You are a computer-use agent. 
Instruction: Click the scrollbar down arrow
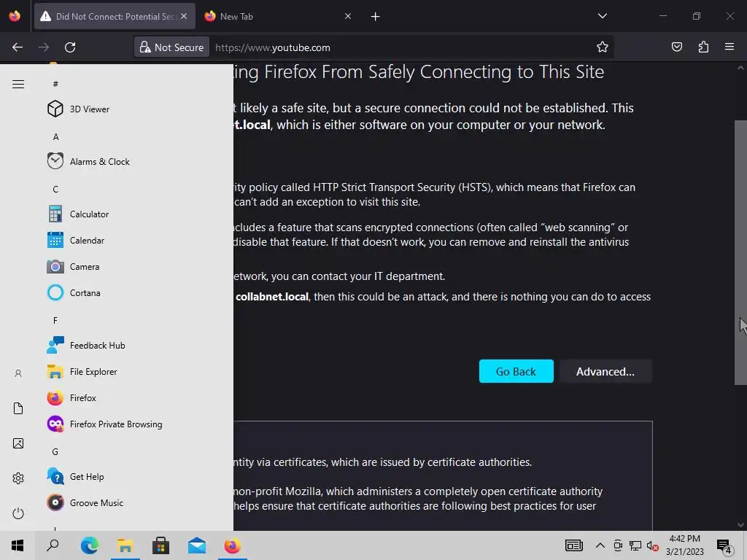(x=740, y=525)
